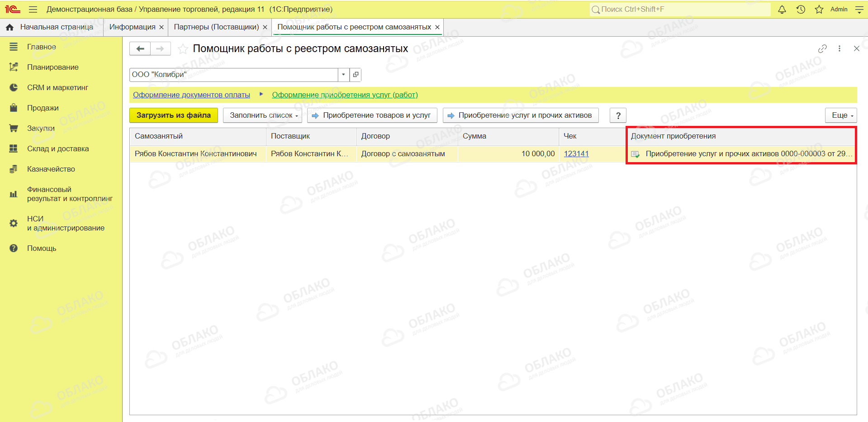Click Договор column header
Screen dimensions: 868x422
[x=407, y=136]
